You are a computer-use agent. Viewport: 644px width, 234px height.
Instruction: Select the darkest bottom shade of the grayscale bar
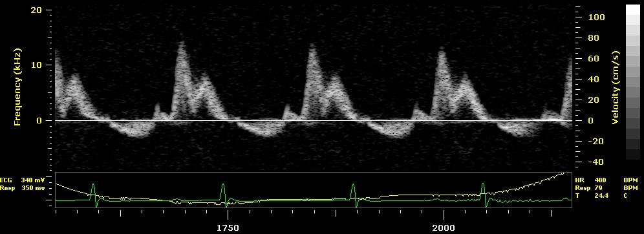point(632,154)
